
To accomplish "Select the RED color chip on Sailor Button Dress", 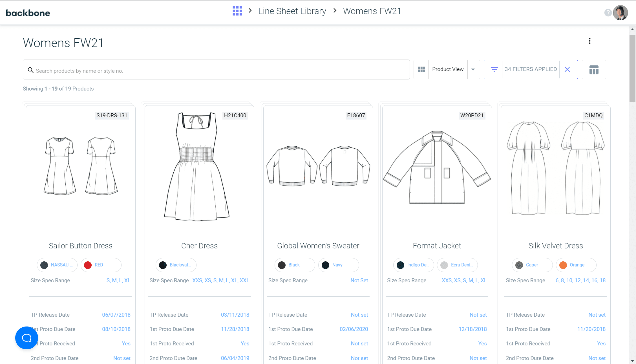I will [x=101, y=265].
